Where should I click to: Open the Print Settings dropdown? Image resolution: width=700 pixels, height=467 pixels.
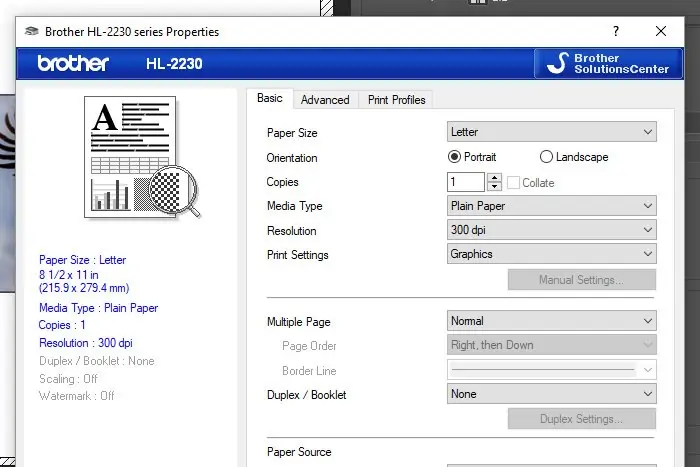click(551, 254)
